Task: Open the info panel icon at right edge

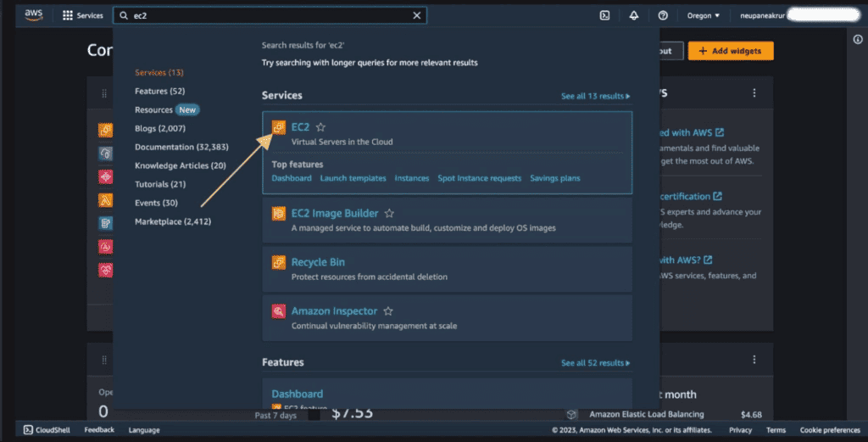Action: pyautogui.click(x=858, y=39)
